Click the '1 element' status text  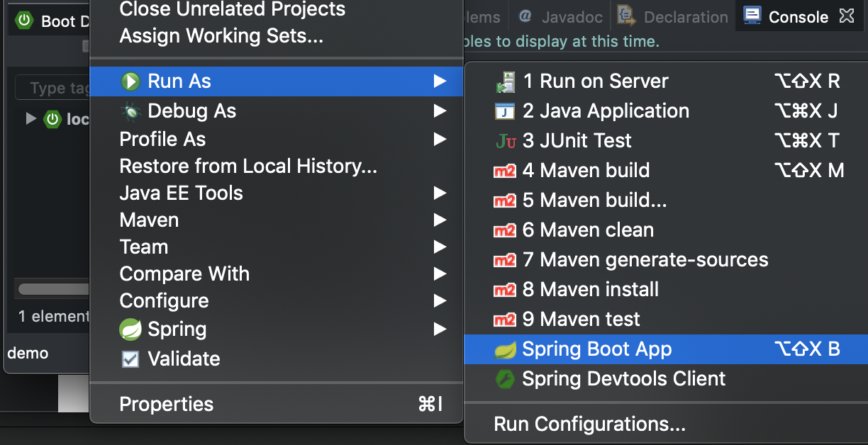55,316
